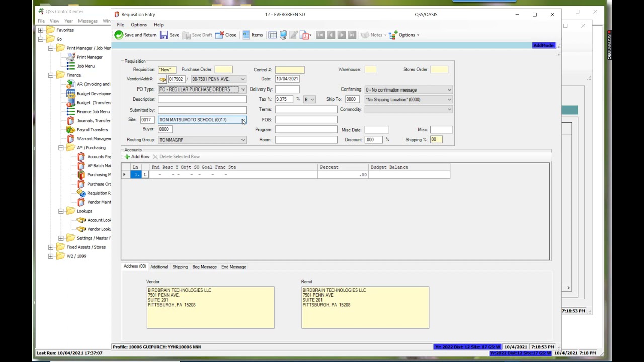
Task: Open the ControlCenter Year menu
Action: pyautogui.click(x=68, y=21)
